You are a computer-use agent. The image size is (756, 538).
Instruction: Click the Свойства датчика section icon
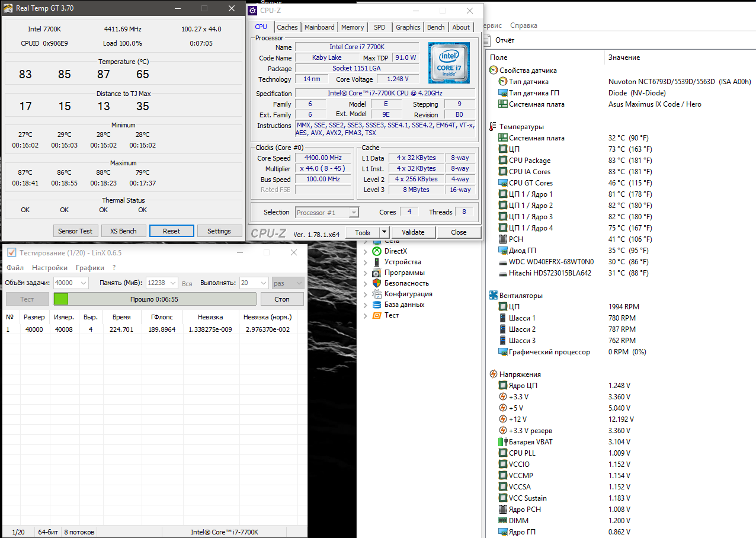click(x=494, y=70)
